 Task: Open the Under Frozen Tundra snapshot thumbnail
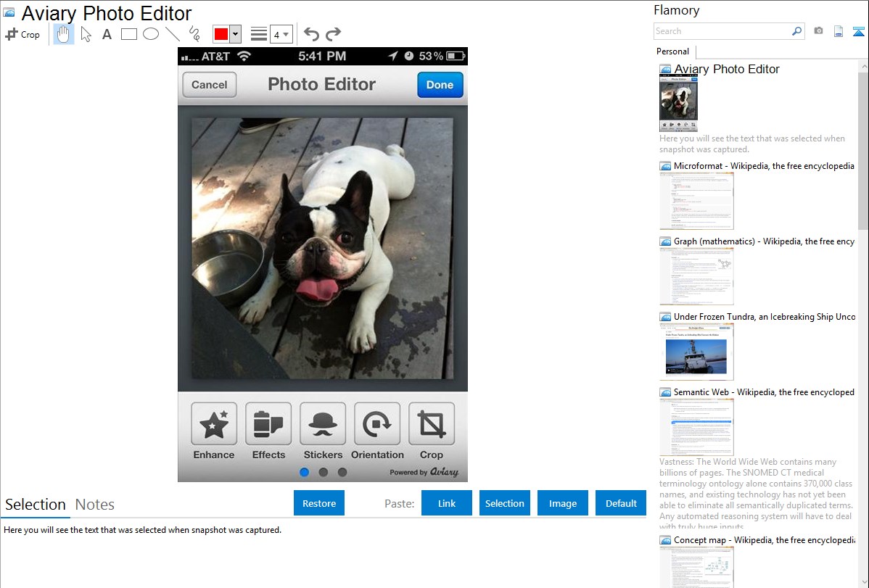(x=696, y=352)
